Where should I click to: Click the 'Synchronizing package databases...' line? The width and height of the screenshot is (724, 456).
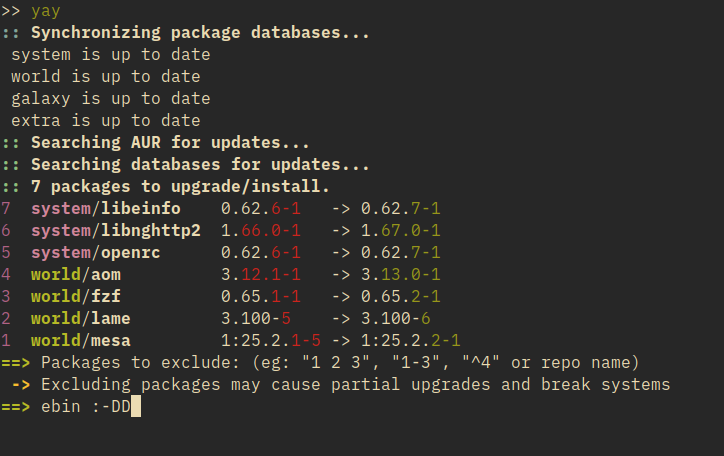pyautogui.click(x=200, y=33)
